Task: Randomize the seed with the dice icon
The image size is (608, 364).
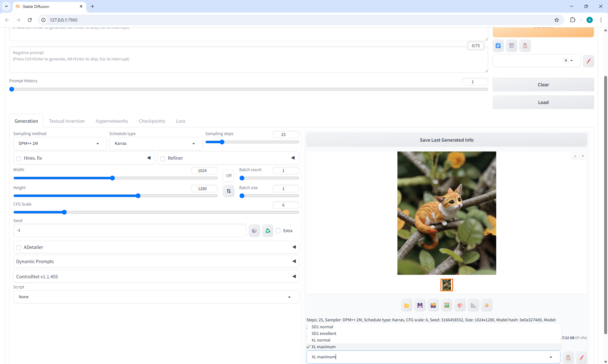Action: 254,231
